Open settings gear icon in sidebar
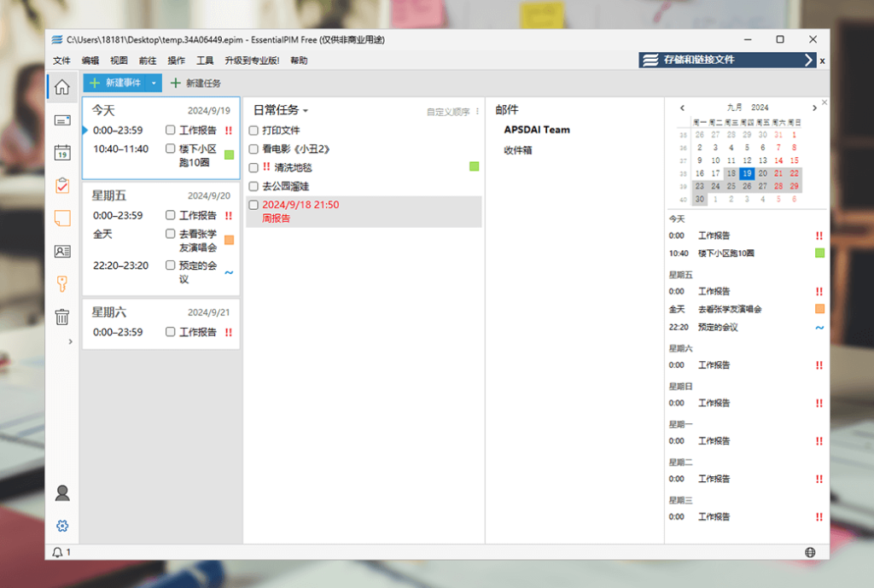Viewport: 874px width, 588px height. pyautogui.click(x=61, y=526)
